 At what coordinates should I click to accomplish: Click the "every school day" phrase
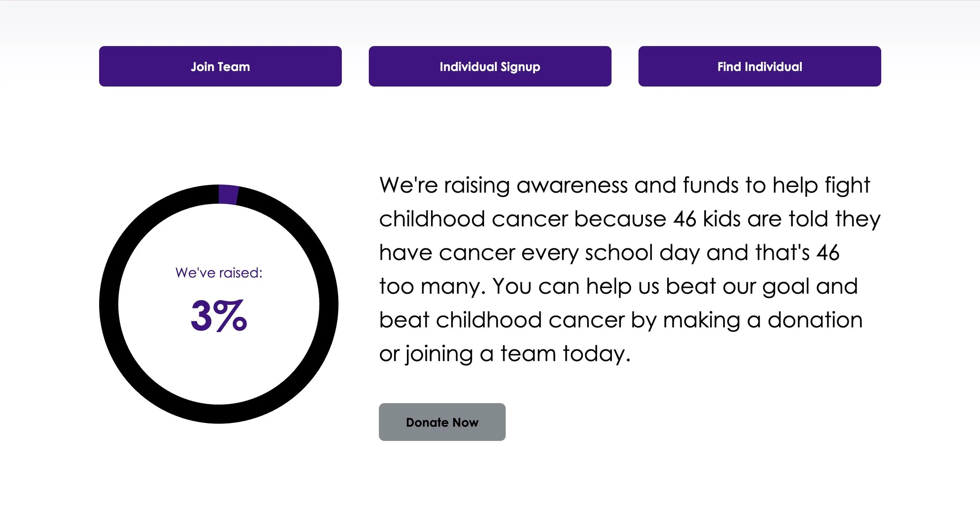point(610,253)
